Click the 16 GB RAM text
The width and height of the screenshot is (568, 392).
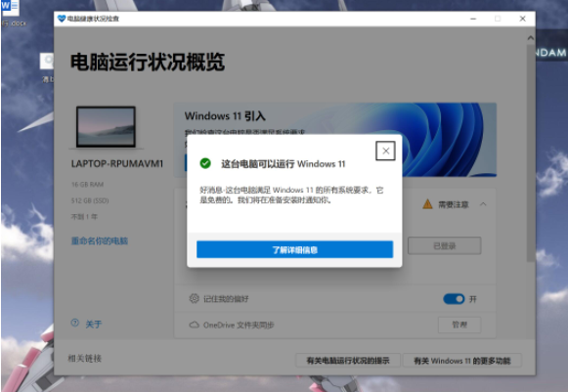87,185
